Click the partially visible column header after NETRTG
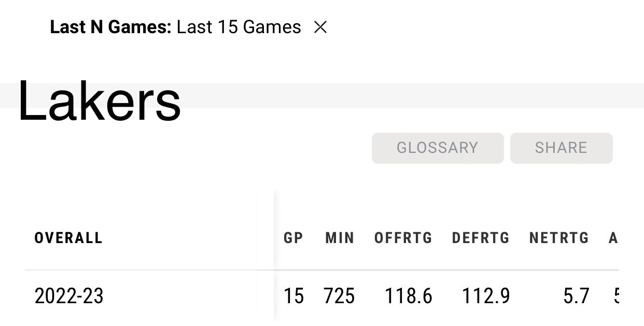Viewport: 644px width, 326px height. pos(613,238)
